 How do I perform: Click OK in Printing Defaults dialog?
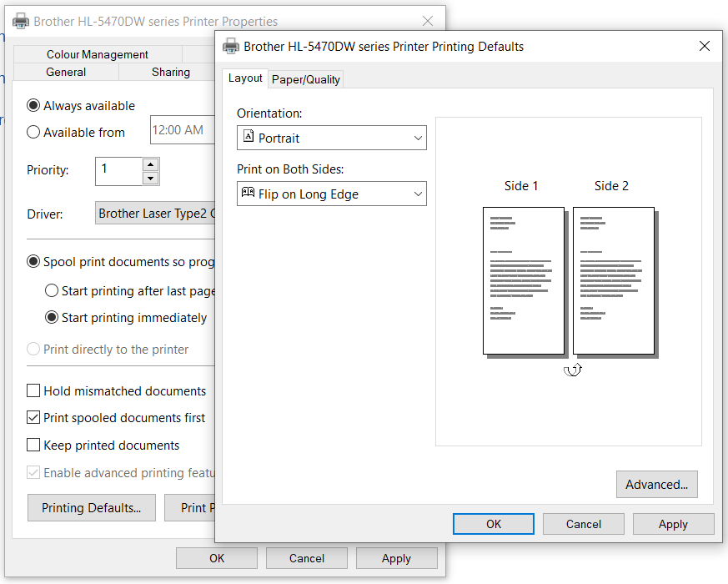[494, 524]
